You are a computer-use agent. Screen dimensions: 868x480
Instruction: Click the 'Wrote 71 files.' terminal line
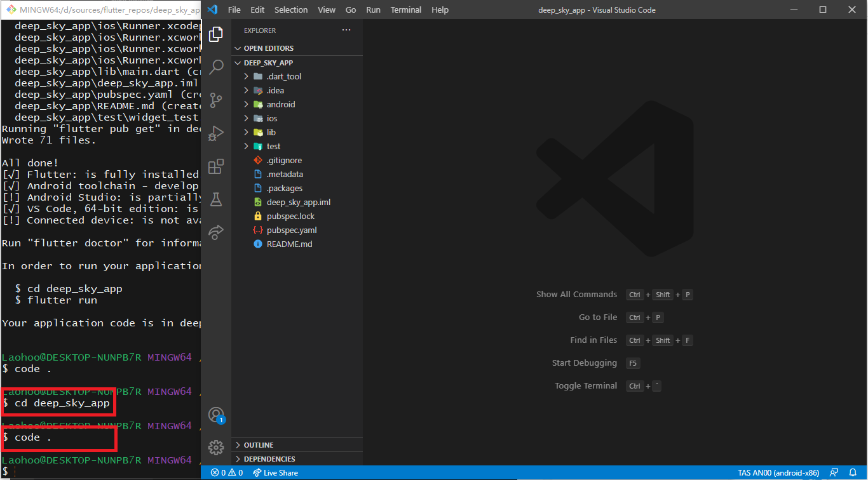click(x=49, y=140)
